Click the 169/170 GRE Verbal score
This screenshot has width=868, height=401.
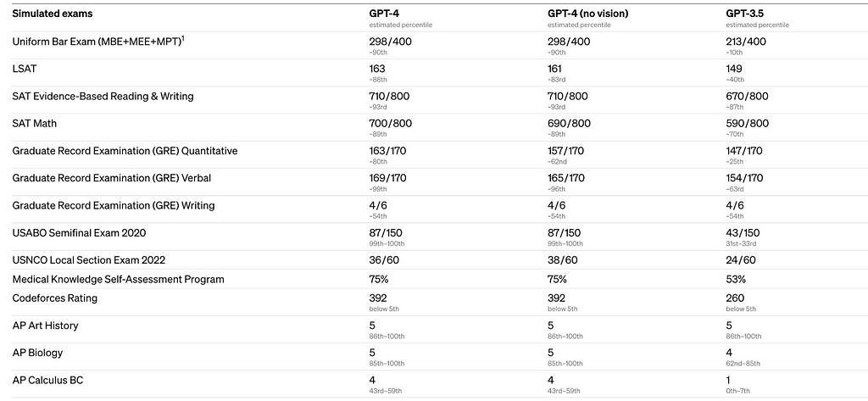tap(387, 178)
